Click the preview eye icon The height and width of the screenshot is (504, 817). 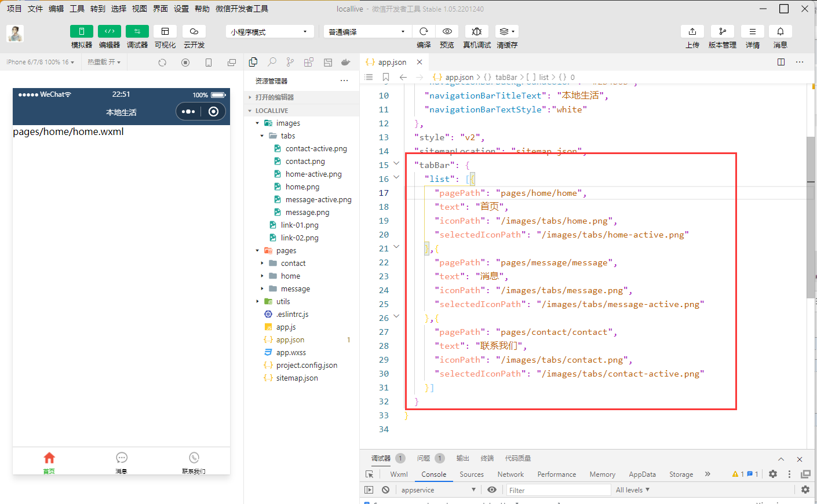447,31
